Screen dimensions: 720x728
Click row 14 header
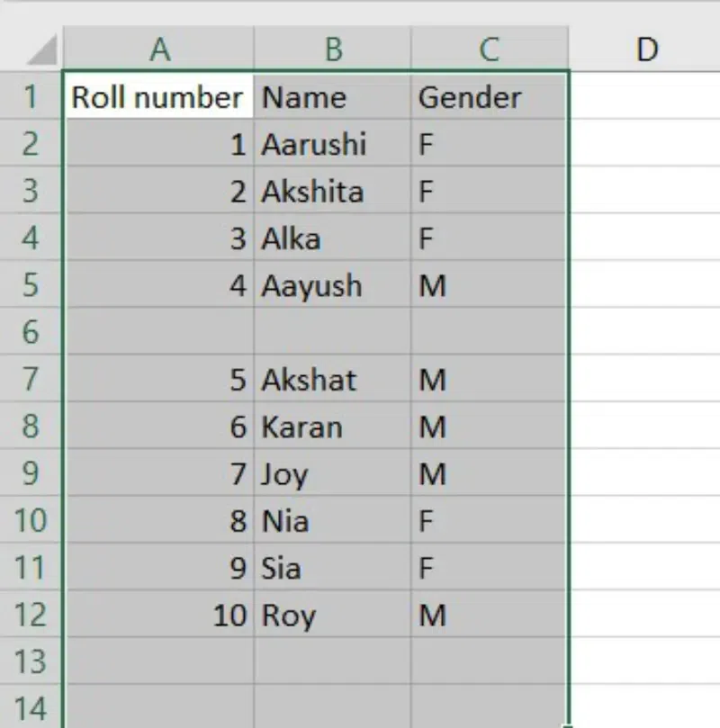pyautogui.click(x=31, y=707)
